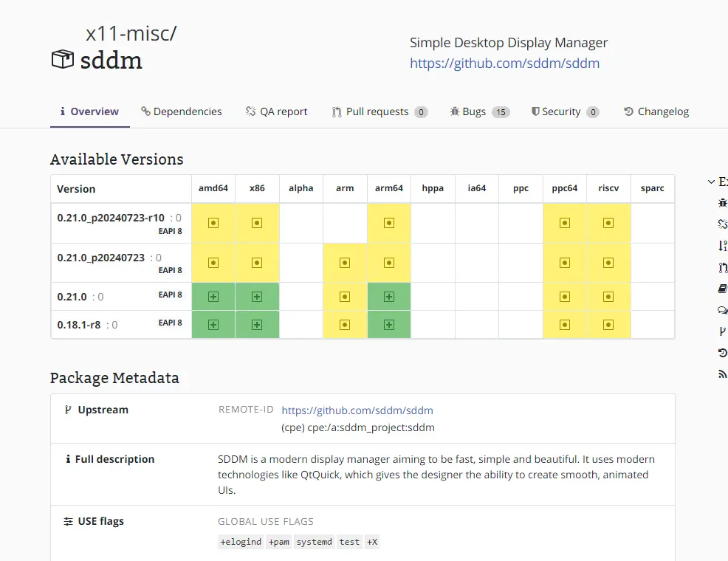Click the bug icon in right sidebar
The width and height of the screenshot is (728, 561).
tap(722, 203)
